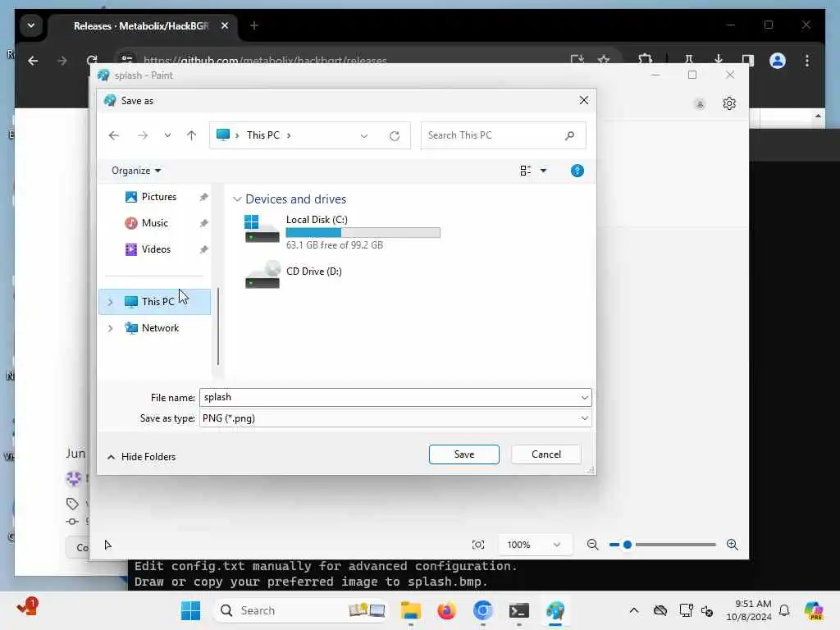Open browser extensions puzzle icon

click(x=645, y=60)
